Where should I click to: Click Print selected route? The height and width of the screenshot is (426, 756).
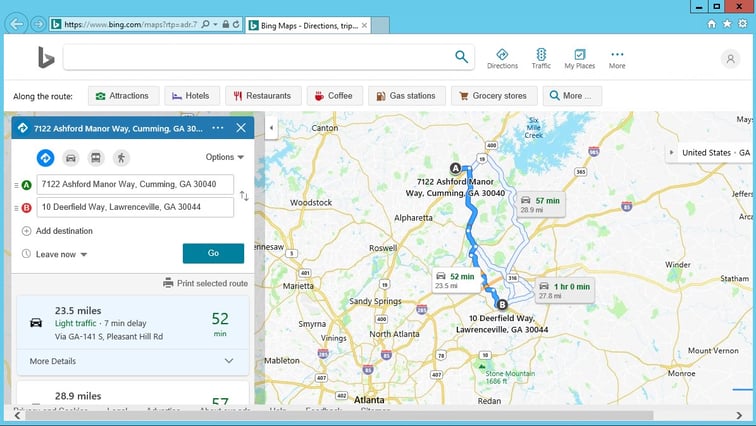[205, 283]
